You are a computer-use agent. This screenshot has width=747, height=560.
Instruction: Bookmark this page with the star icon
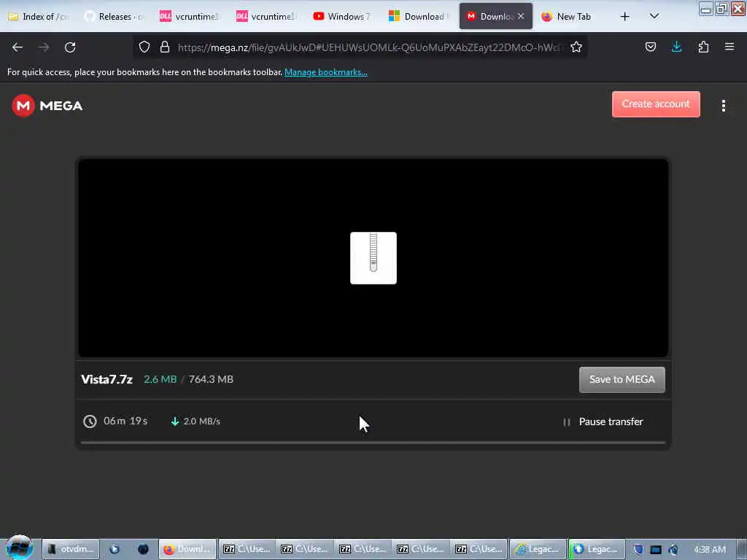pyautogui.click(x=576, y=47)
